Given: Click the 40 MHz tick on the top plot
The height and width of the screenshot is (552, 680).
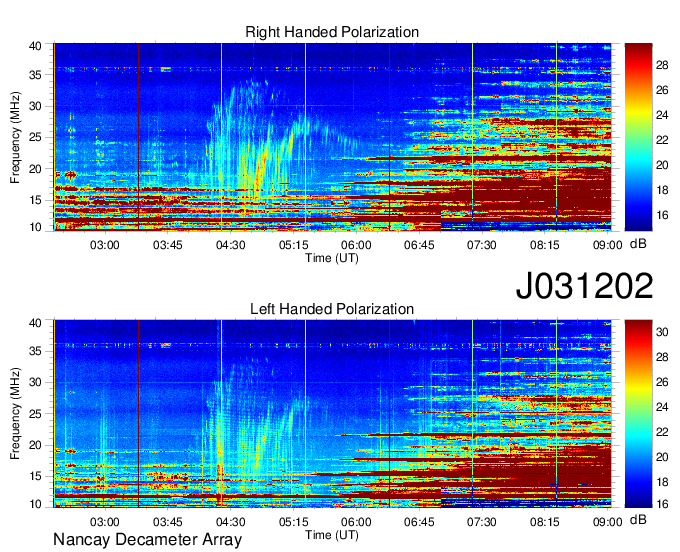Looking at the screenshot, I should 35,46.
